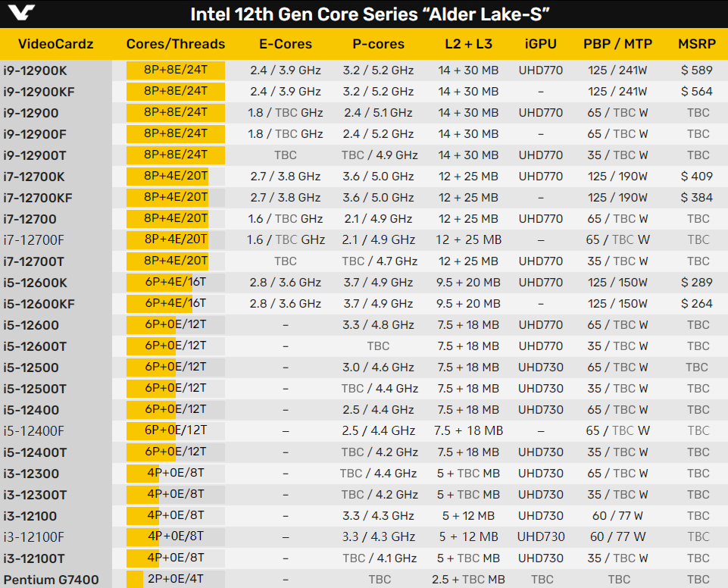This screenshot has height=588, width=728.
Task: Select the i7-12700K model name
Action: pyautogui.click(x=34, y=177)
